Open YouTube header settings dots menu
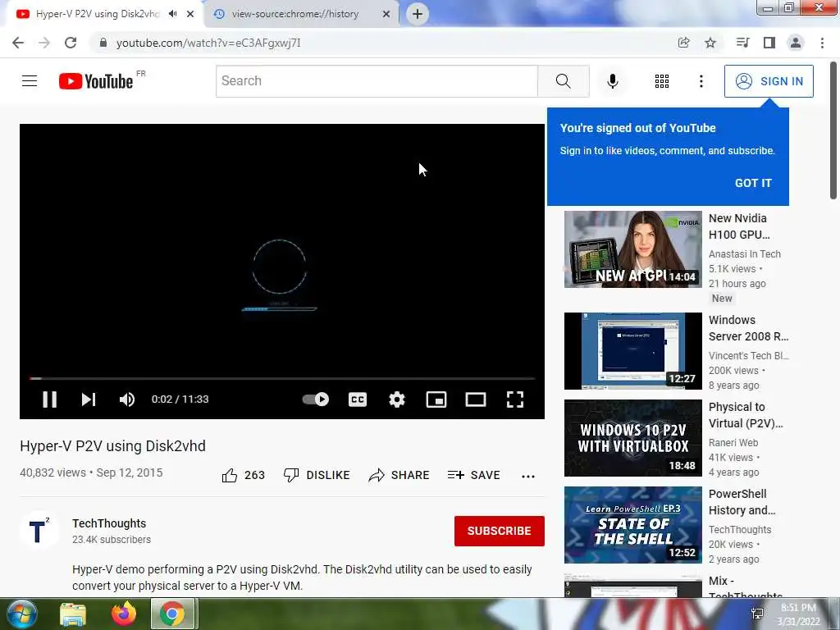 click(x=701, y=81)
